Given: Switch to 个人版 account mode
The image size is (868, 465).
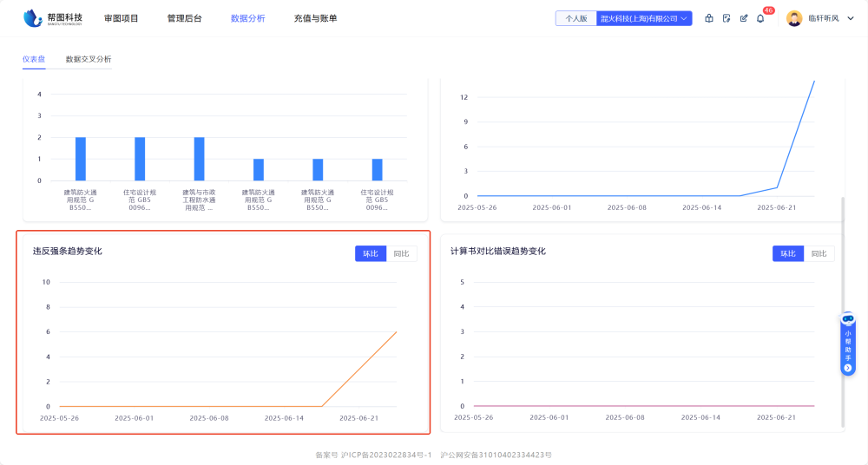Looking at the screenshot, I should point(576,18).
